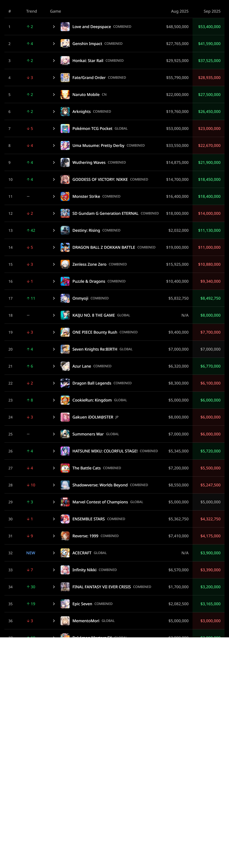Expand the Zenless Zone Zero row

[54, 264]
